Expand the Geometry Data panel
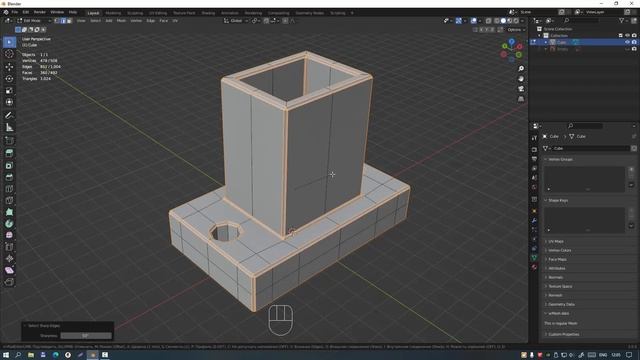The image size is (640, 360). [x=561, y=304]
